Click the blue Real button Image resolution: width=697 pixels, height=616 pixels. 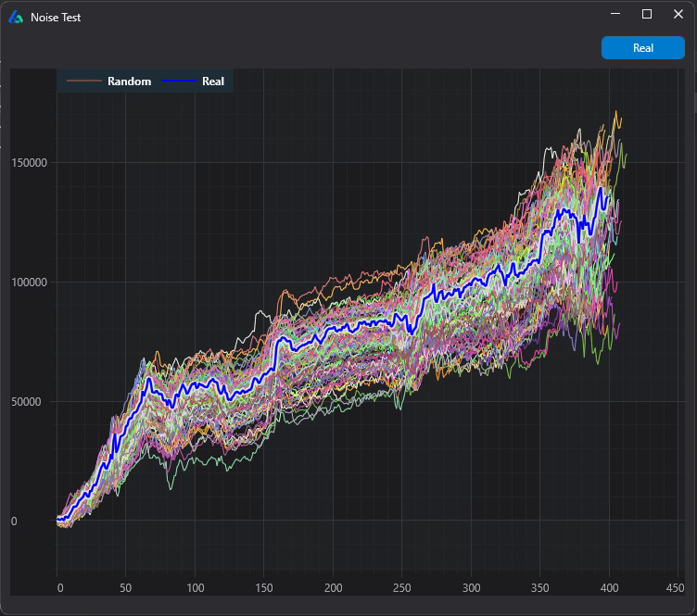(x=642, y=48)
